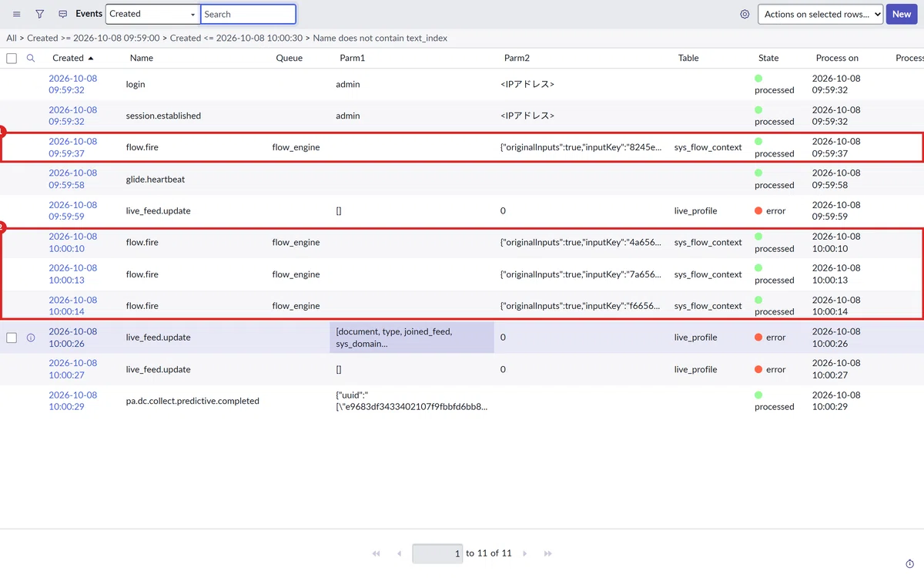Preview the 10:00:26 live_feed.update record info icon
The height and width of the screenshot is (578, 924).
click(x=31, y=338)
